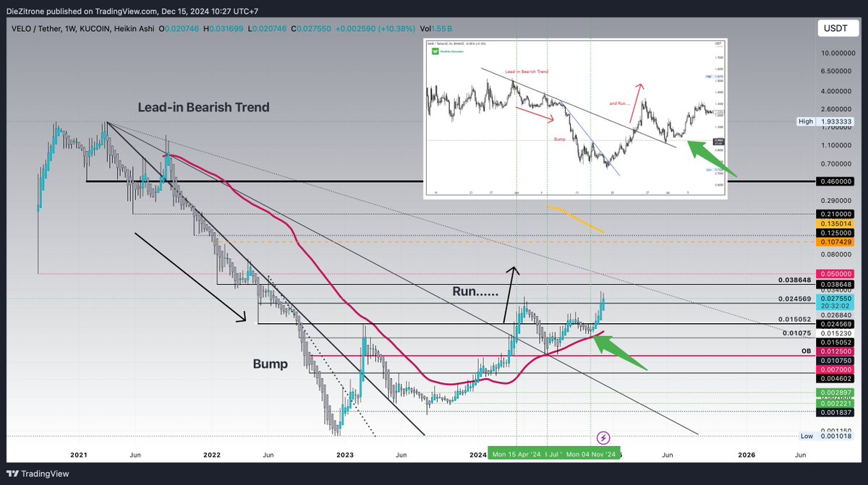Image resolution: width=868 pixels, height=485 pixels.
Task: Click the 0.290000 price scale value
Action: coord(838,199)
